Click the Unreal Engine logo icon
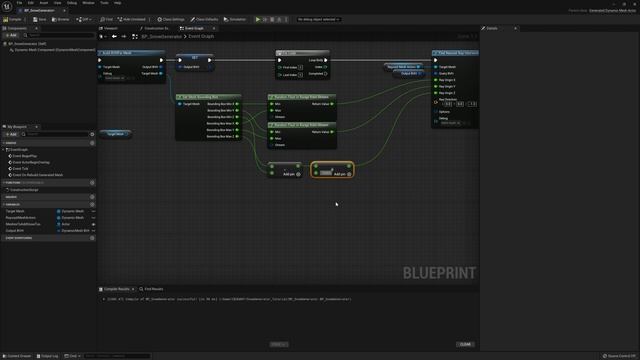This screenshot has width=640, height=360. (x=7, y=7)
